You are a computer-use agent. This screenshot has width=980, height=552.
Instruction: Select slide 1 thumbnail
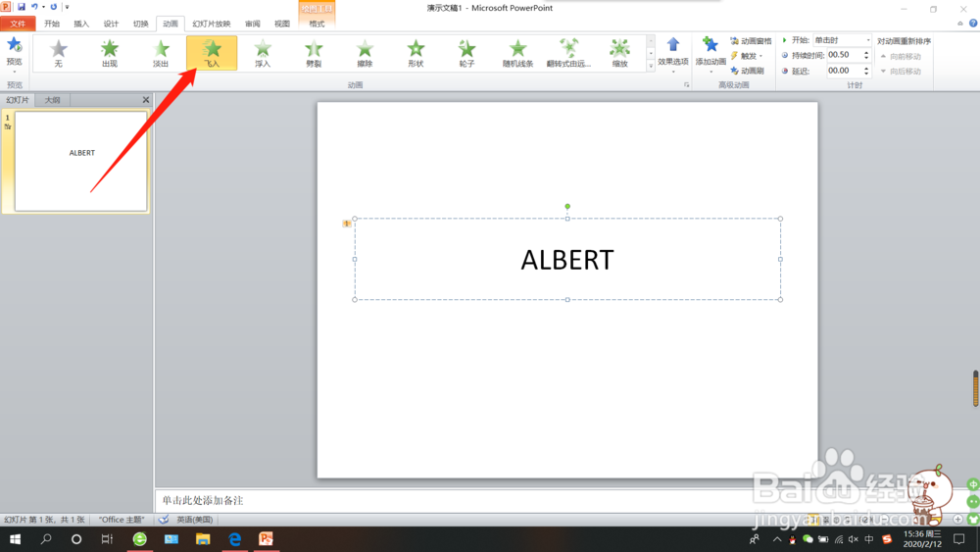[x=80, y=162]
